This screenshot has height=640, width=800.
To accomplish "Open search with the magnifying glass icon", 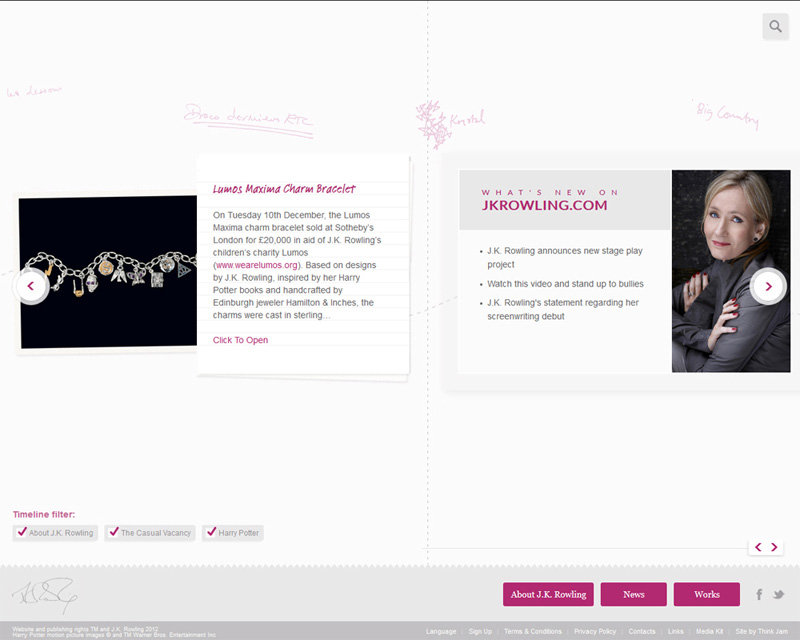I will pyautogui.click(x=775, y=26).
